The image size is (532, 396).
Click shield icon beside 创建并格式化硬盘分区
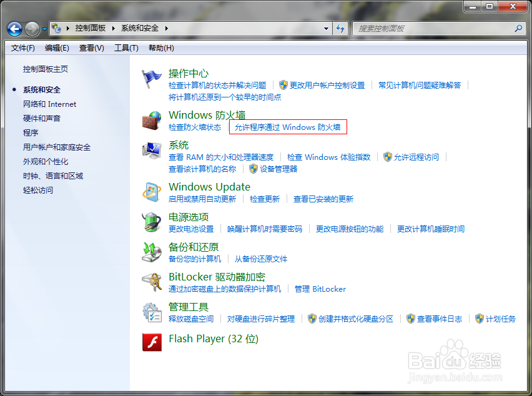point(312,319)
